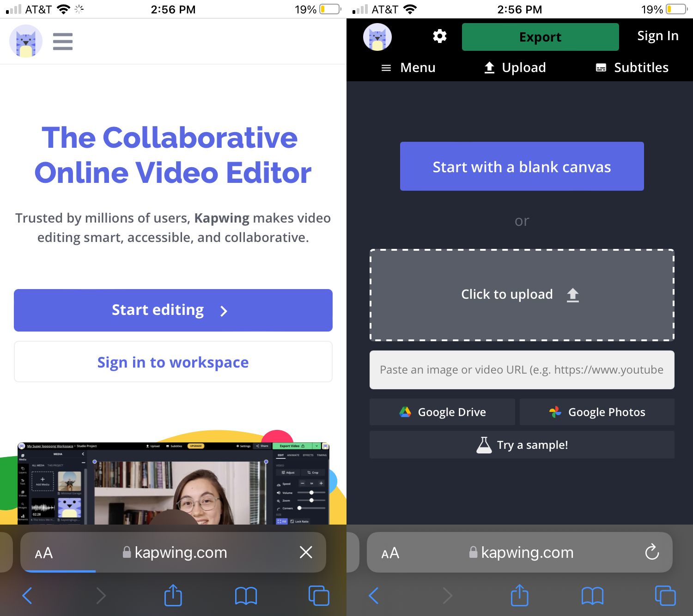Click Sign in to workspace

pos(173,362)
